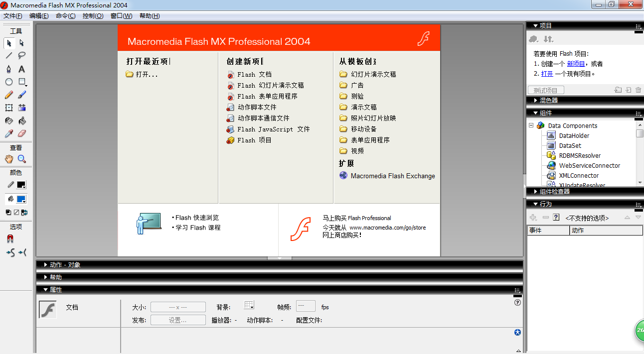Choose the Pencil tool
Viewport: 644px width, 354px height.
click(9, 95)
